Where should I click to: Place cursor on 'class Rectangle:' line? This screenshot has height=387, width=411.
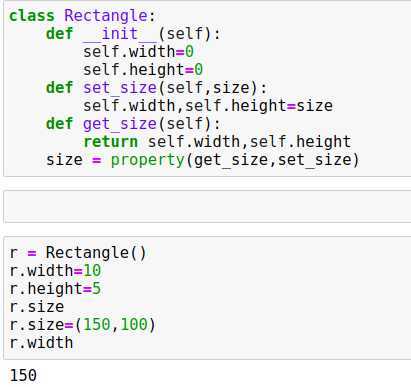pyautogui.click(x=82, y=16)
